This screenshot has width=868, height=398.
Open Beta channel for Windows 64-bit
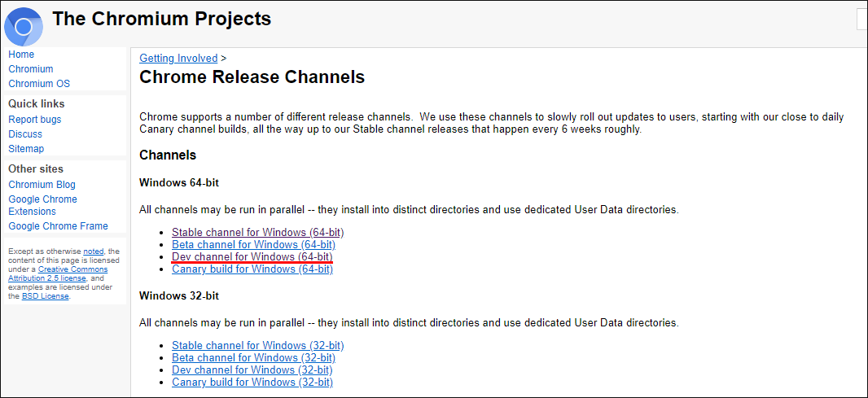(253, 245)
